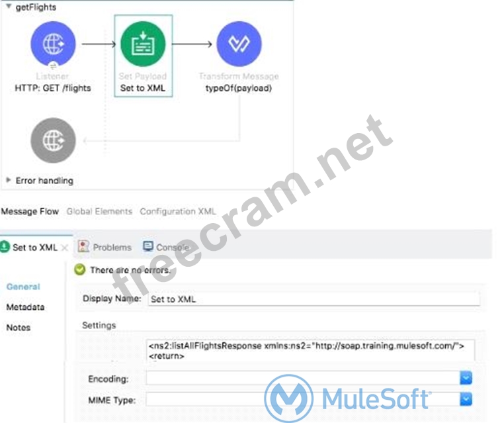Open the Encoding dropdown

pyautogui.click(x=466, y=378)
